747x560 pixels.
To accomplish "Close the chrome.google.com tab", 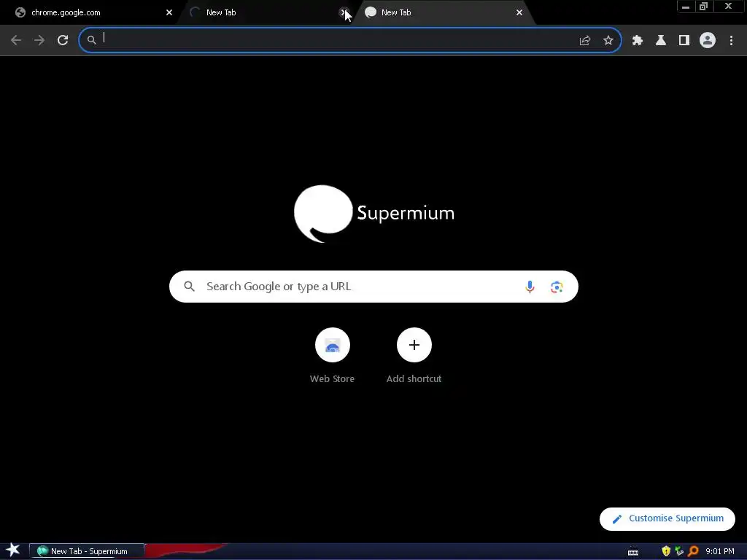I will (169, 13).
